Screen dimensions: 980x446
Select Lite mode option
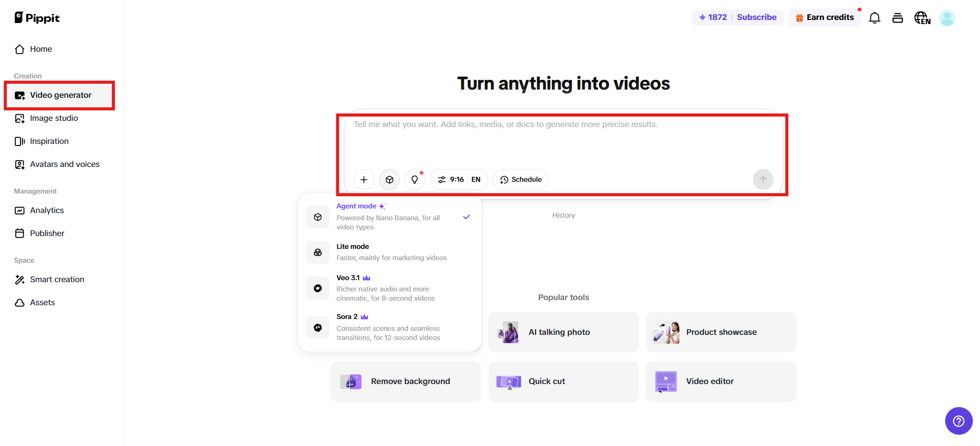(x=390, y=252)
